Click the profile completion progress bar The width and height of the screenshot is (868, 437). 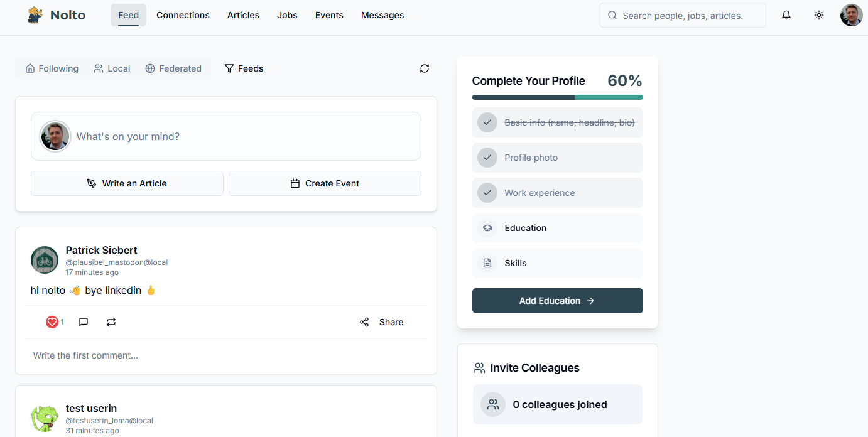[x=557, y=97]
